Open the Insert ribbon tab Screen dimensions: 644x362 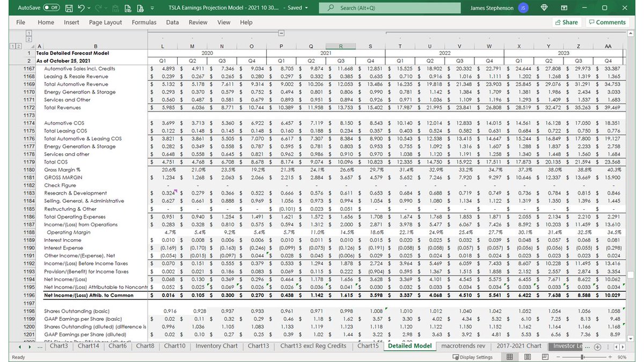pos(71,23)
